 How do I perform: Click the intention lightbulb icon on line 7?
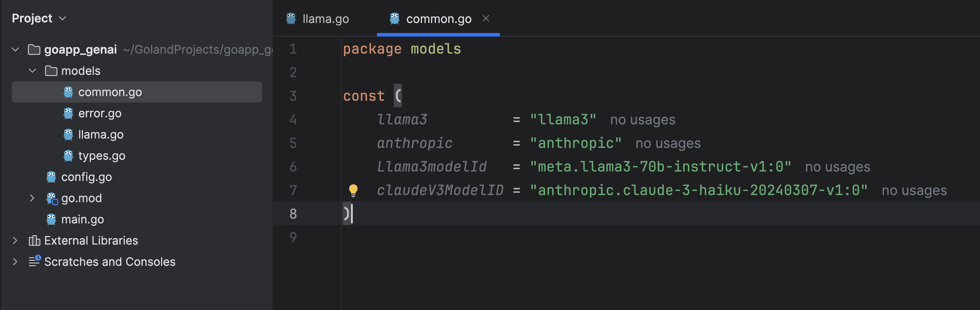tap(353, 190)
